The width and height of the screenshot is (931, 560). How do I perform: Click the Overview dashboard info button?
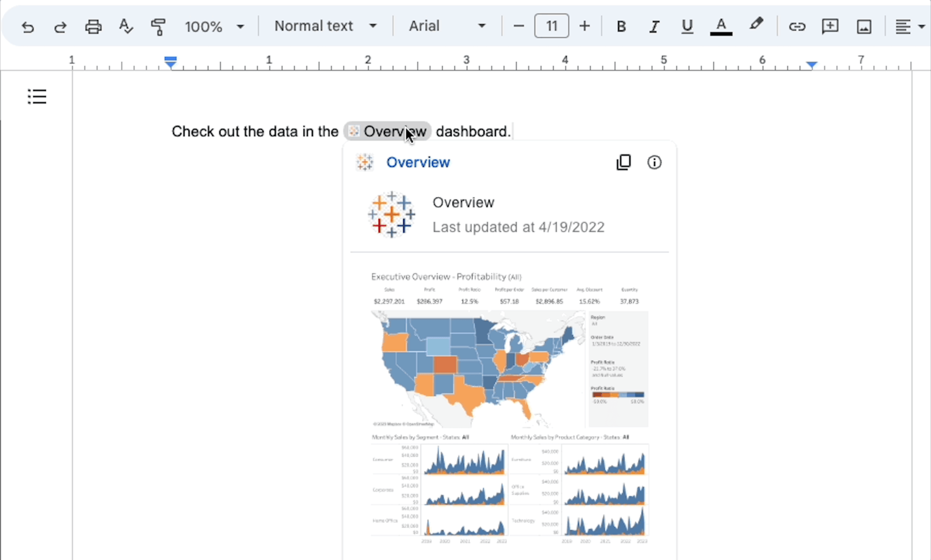tap(654, 162)
